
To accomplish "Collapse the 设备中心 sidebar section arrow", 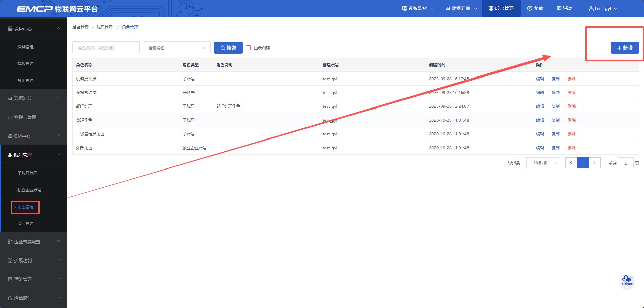I will tap(59, 28).
